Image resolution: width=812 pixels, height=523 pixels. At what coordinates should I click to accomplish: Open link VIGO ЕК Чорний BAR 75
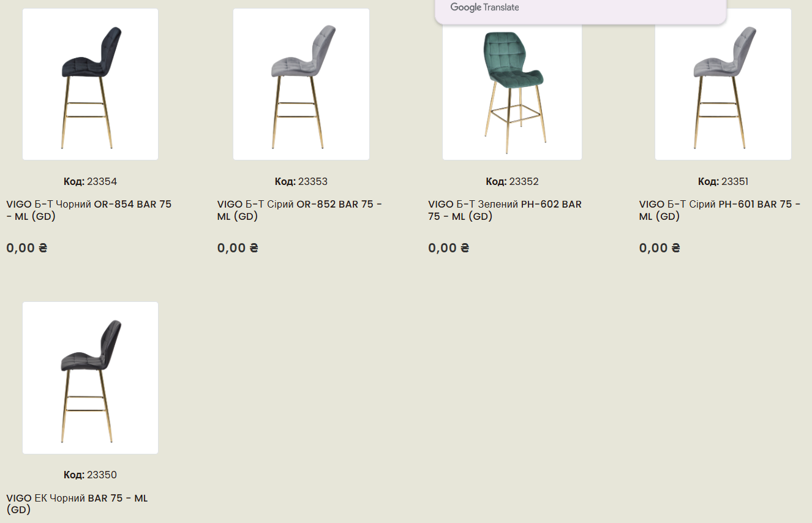click(77, 504)
